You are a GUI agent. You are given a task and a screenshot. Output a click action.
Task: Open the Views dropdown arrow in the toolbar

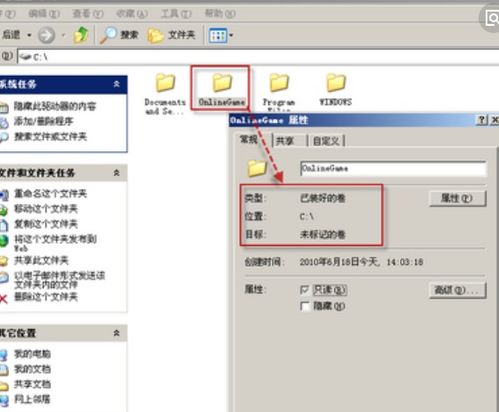[x=231, y=35]
